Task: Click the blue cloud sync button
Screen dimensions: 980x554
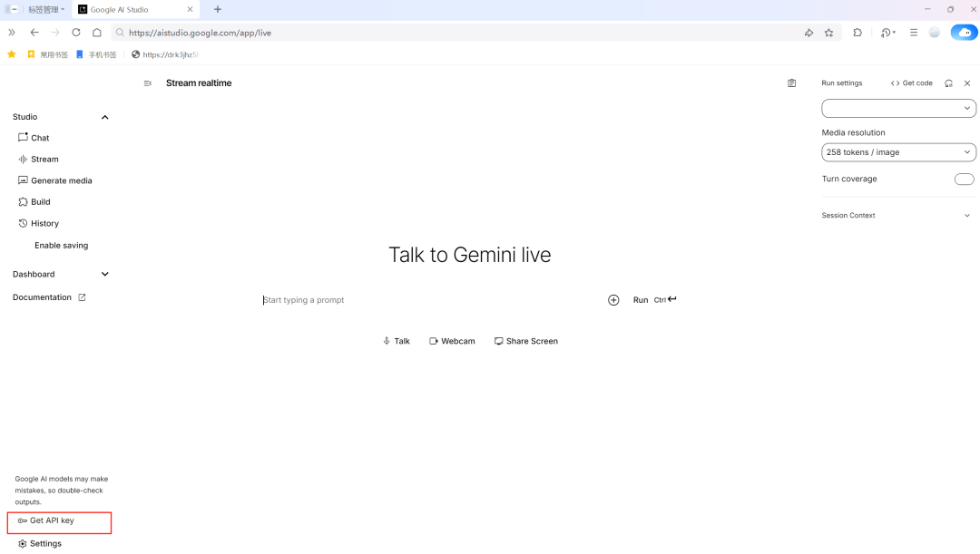Action: tap(965, 33)
